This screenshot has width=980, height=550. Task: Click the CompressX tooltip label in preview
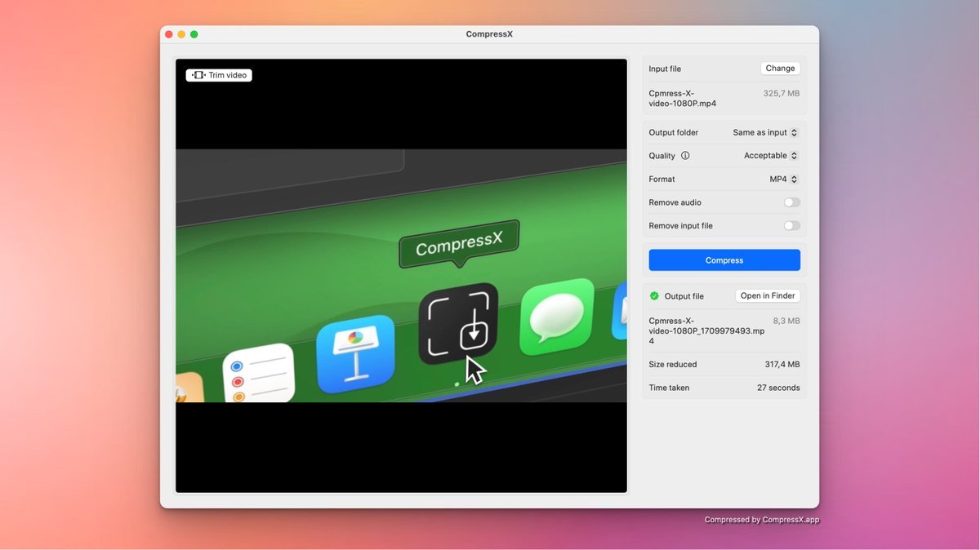(458, 243)
